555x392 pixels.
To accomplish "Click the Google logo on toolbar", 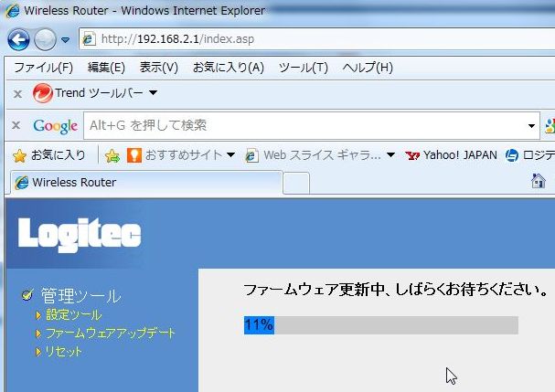I will [55, 126].
